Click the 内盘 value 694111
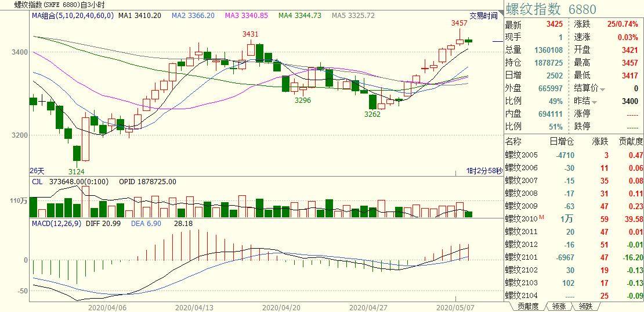Screen dimensions: 644x312 coord(551,114)
